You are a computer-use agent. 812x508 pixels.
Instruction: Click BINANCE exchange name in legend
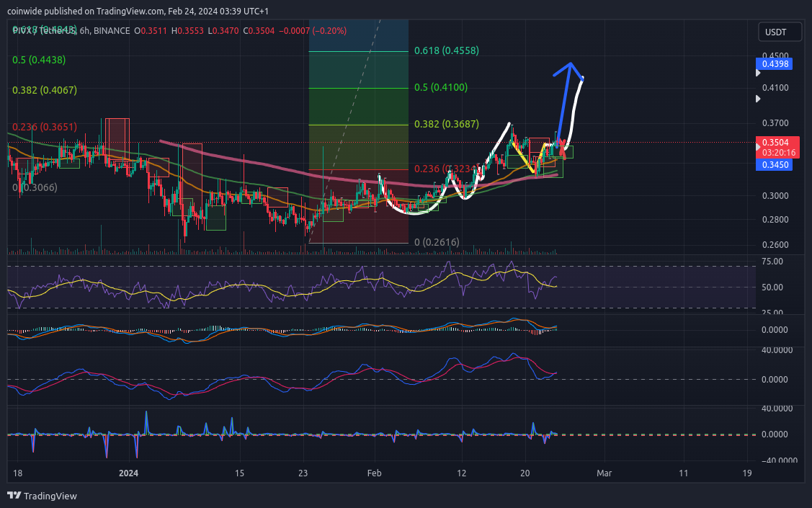coord(112,31)
